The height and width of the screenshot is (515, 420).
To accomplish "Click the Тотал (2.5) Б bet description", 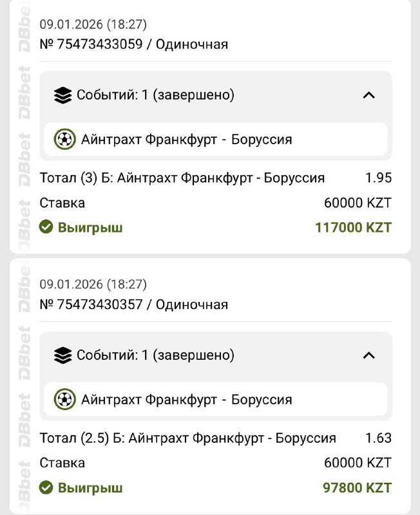I will pyautogui.click(x=187, y=438).
